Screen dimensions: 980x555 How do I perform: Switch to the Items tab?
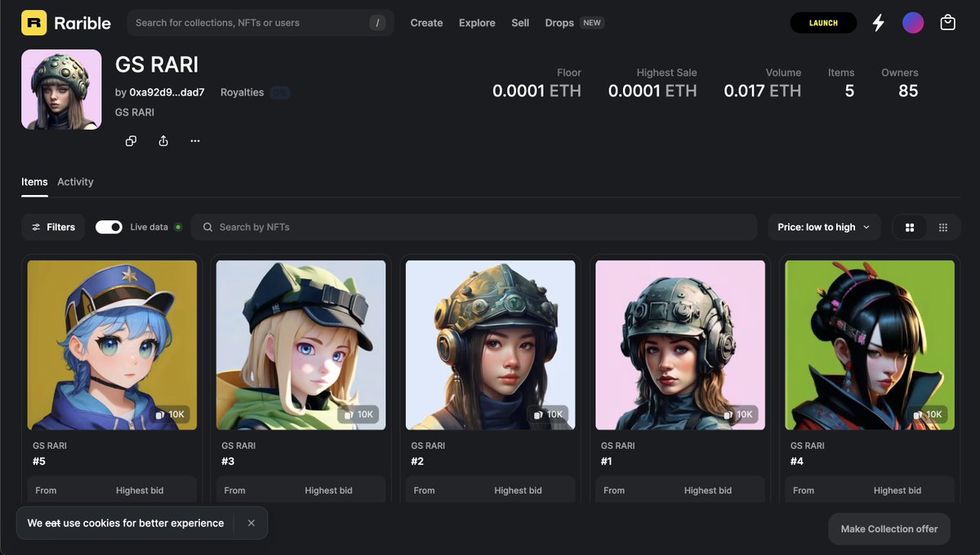[x=34, y=182]
